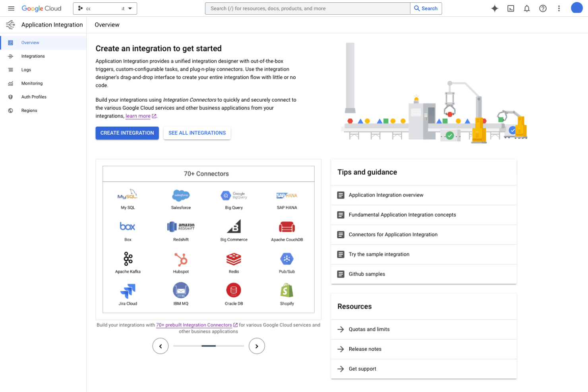Viewport: 588px width, 392px height.
Task: Select the Redis connector icon
Action: click(234, 259)
